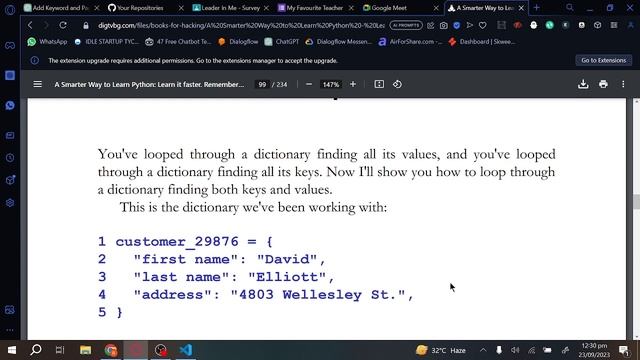
Task: Print the PDF document
Action: pos(603,84)
